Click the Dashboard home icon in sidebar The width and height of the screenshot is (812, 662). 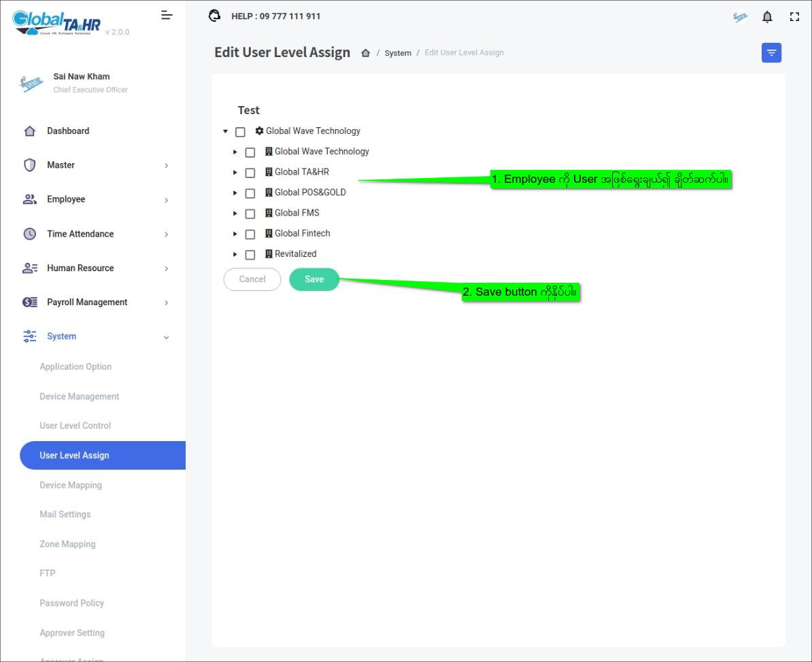pyautogui.click(x=30, y=131)
